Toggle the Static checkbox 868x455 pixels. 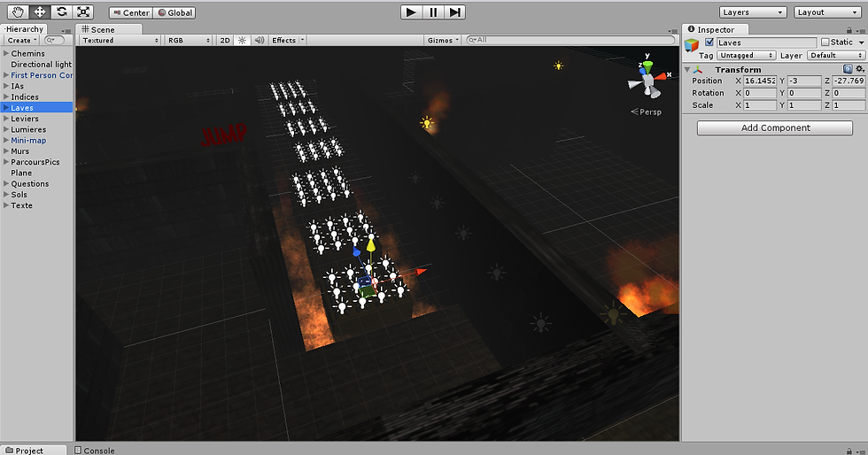click(x=825, y=42)
